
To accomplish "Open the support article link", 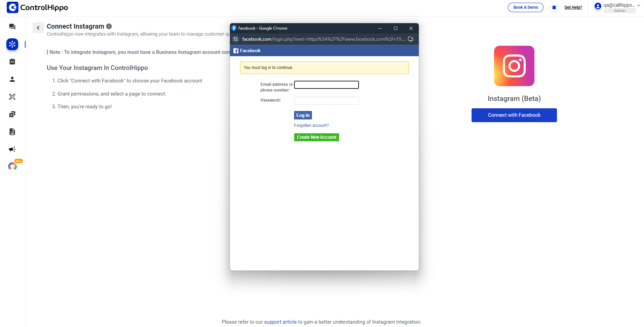I will (280, 322).
